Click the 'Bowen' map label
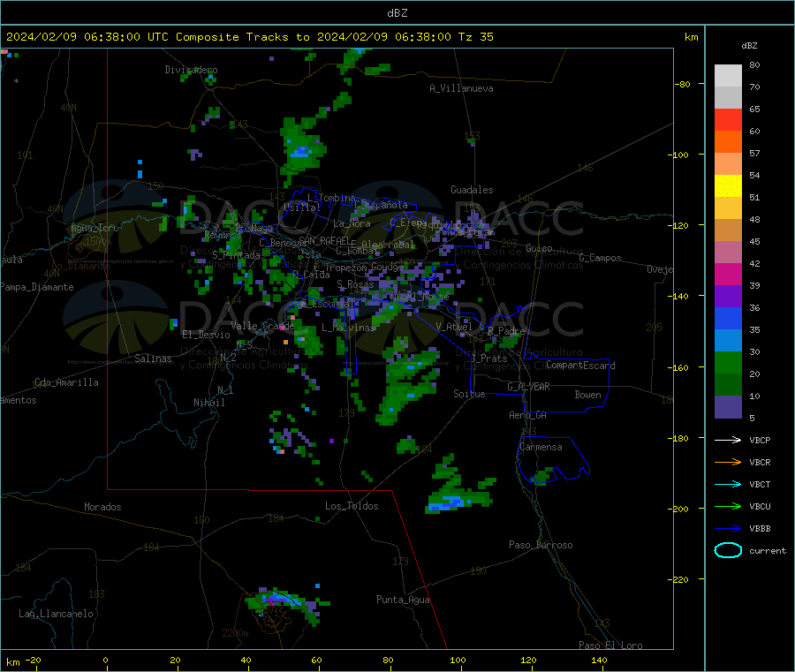The height and width of the screenshot is (672, 795). point(587,395)
